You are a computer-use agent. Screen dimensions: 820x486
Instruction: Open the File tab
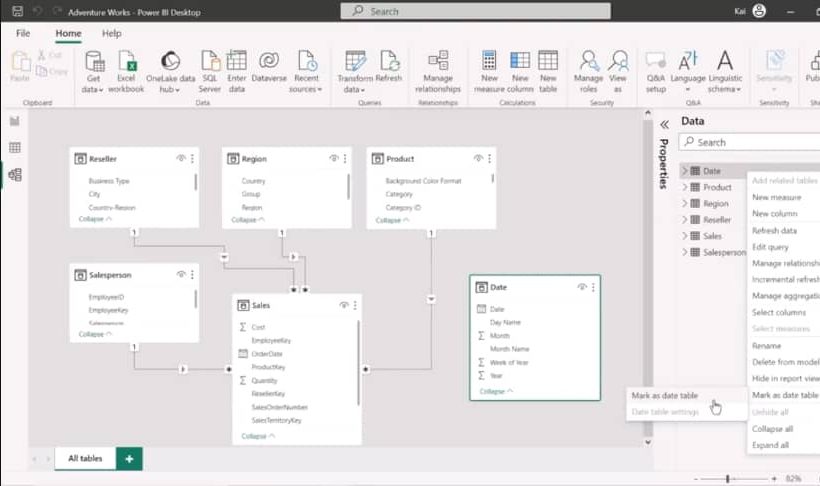pos(23,33)
